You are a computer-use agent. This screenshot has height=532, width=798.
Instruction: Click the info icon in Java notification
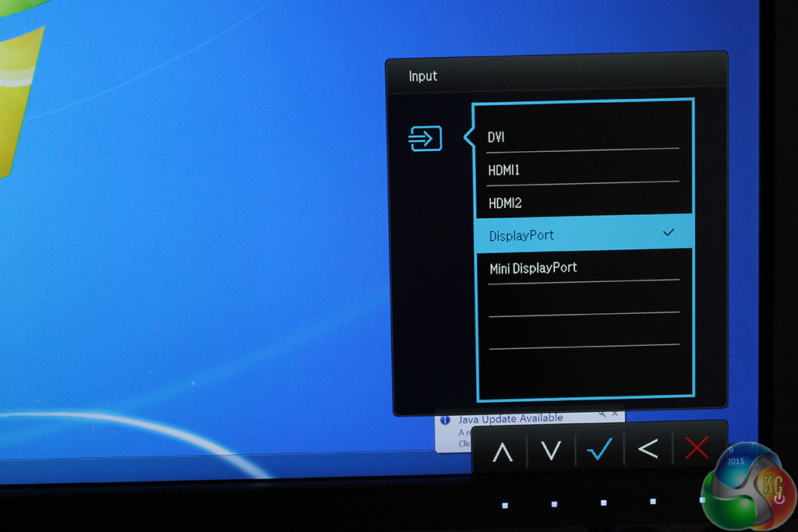tap(445, 420)
